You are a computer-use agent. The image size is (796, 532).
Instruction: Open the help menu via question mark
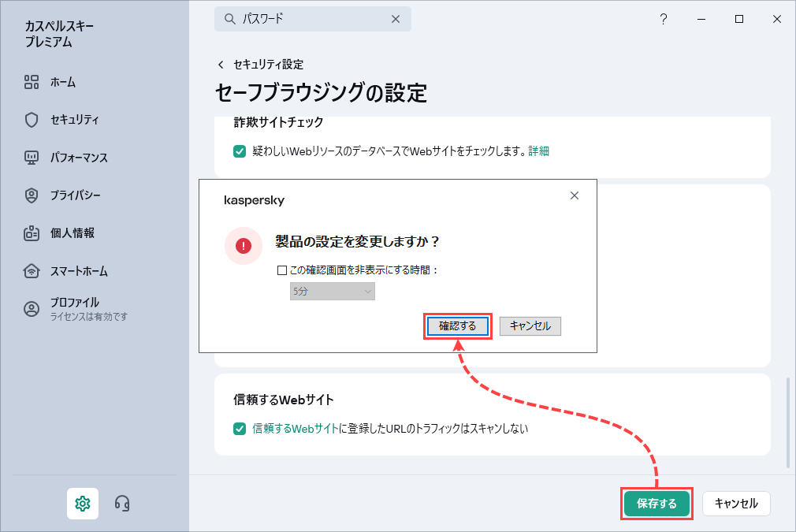pos(664,19)
